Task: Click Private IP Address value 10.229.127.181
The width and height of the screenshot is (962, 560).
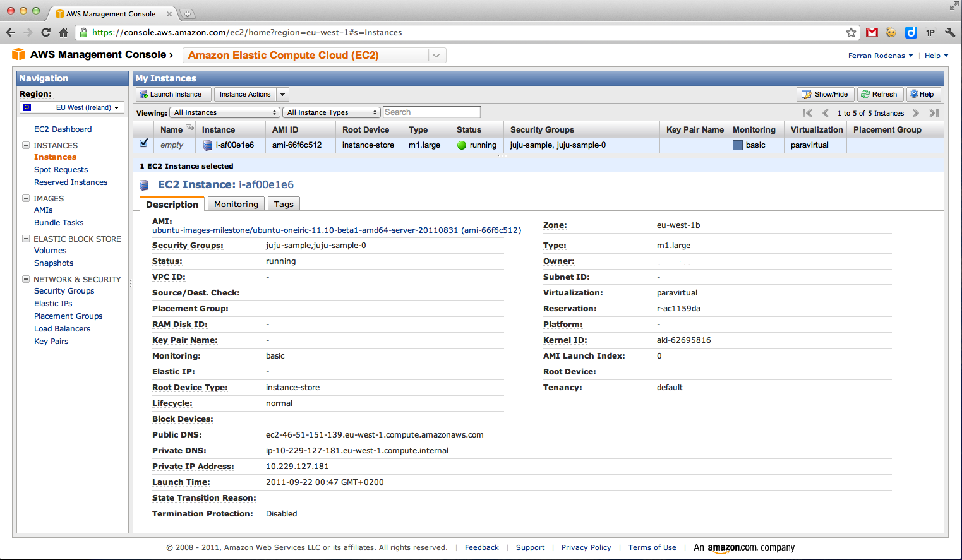Action: pyautogui.click(x=298, y=467)
